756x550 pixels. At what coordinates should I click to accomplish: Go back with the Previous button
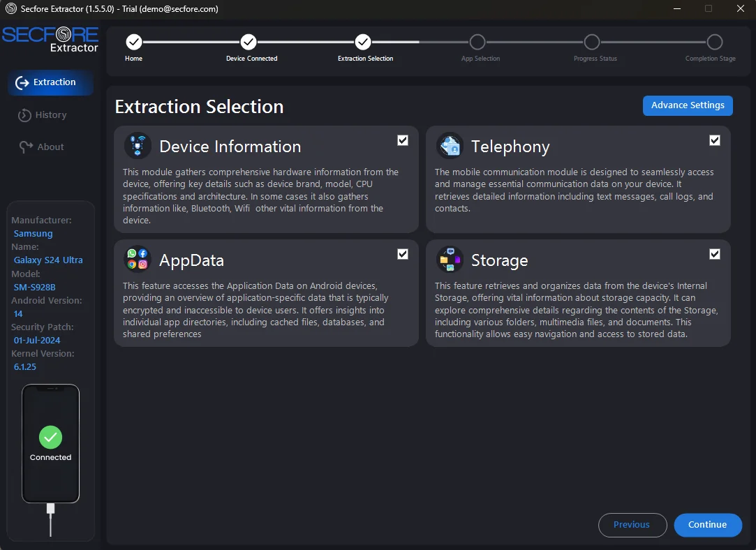631,525
